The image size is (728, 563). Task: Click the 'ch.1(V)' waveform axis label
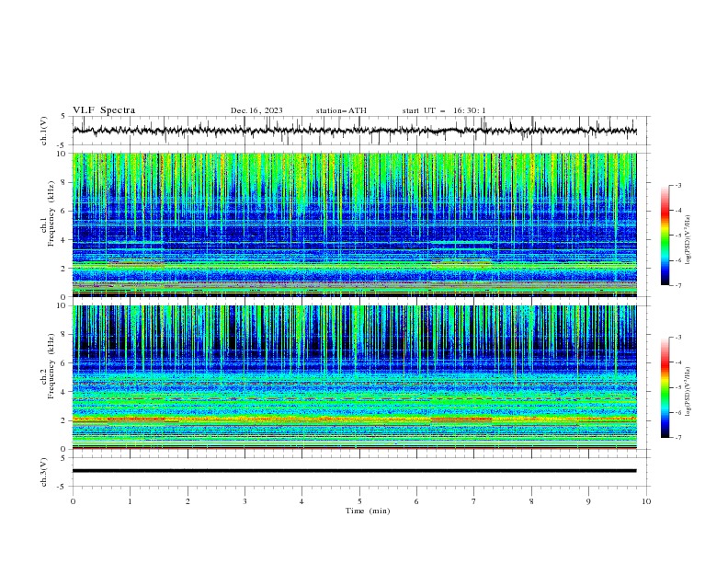point(44,131)
